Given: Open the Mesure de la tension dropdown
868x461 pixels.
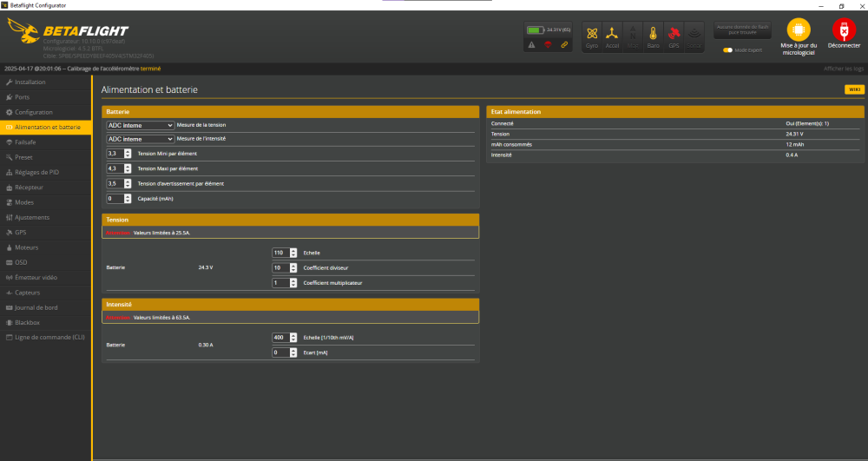Looking at the screenshot, I should [140, 125].
